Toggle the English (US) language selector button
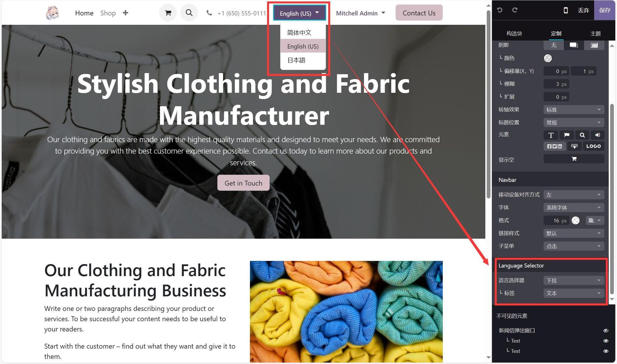The width and height of the screenshot is (617, 364). point(299,13)
